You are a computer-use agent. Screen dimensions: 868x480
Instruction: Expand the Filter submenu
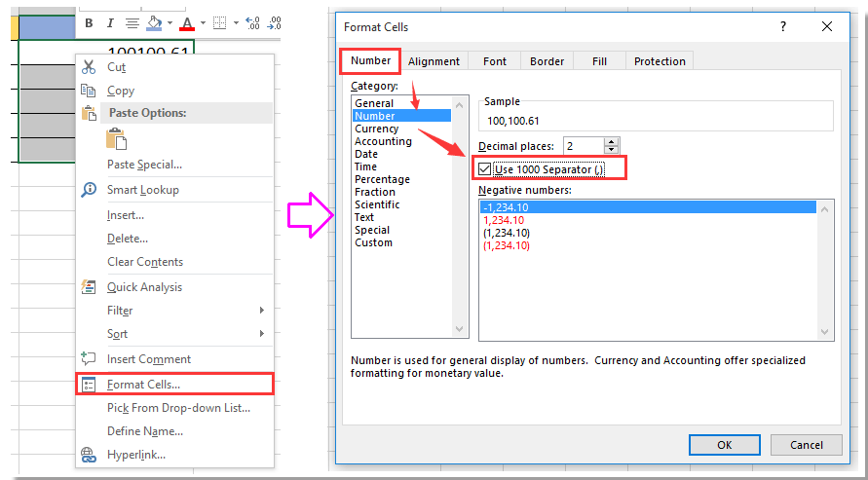pyautogui.click(x=261, y=311)
